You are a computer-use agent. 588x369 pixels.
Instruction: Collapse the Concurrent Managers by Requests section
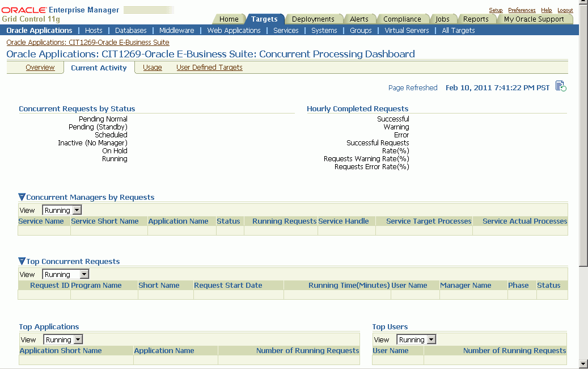pos(22,196)
